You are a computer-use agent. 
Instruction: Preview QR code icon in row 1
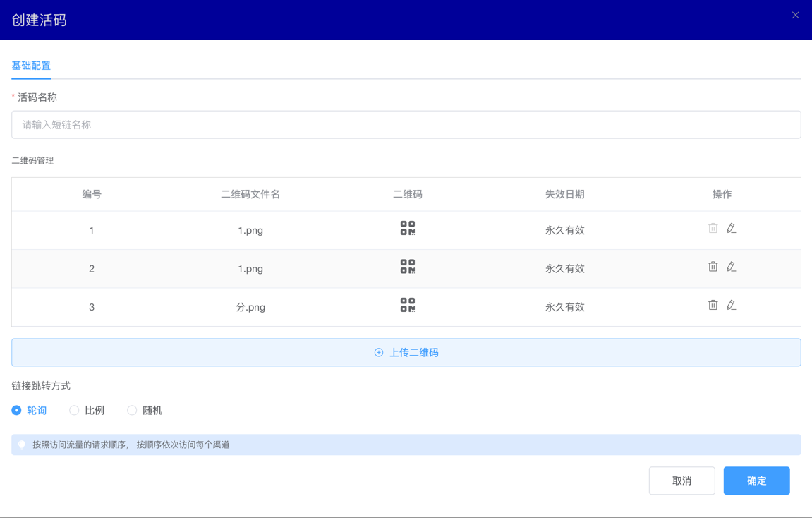click(408, 228)
